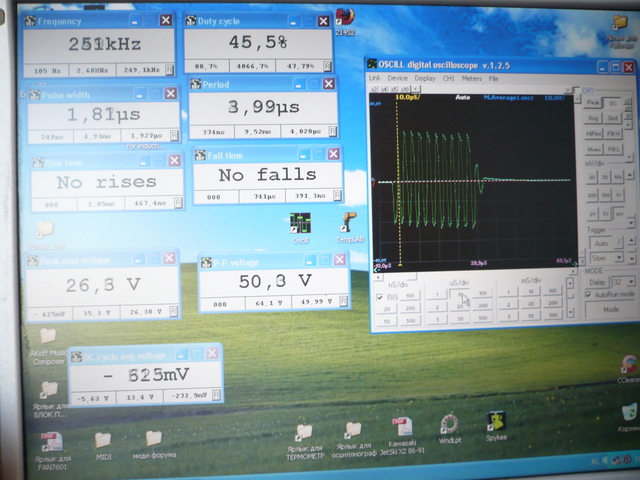Click reset icon in Period meter
This screenshot has width=640, height=480.
[x=331, y=130]
